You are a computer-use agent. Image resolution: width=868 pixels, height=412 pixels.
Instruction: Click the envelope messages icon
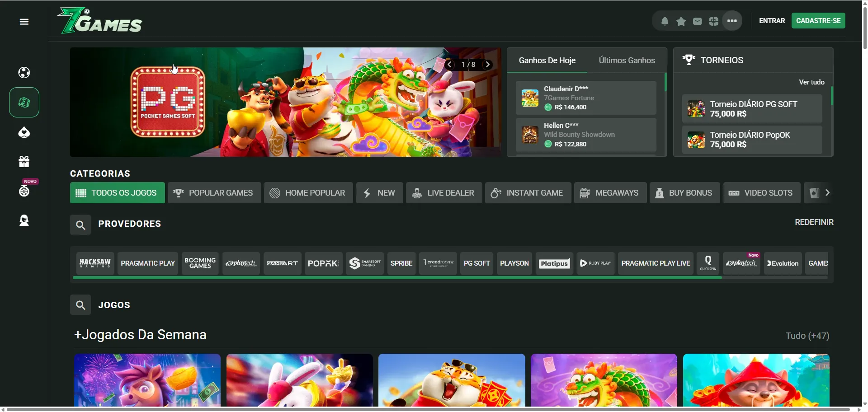click(698, 21)
